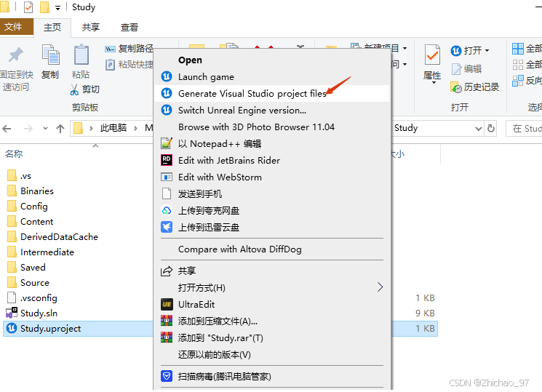Open the 打开 dropdown arrow in ribbon
The height and width of the screenshot is (392, 542).
click(487, 51)
